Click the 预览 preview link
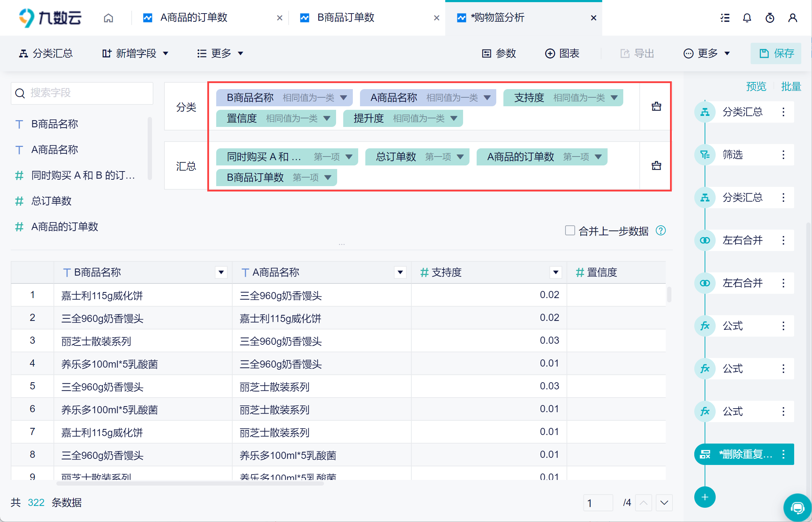812x522 pixels. pyautogui.click(x=756, y=86)
